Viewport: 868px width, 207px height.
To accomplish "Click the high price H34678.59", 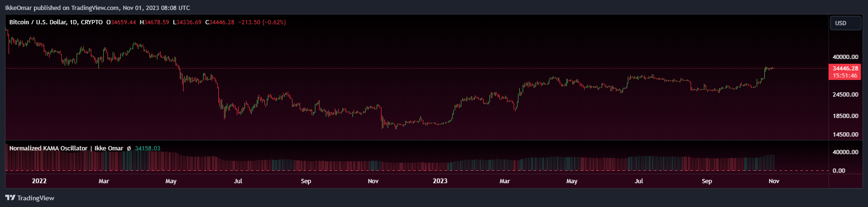I will pyautogui.click(x=155, y=22).
